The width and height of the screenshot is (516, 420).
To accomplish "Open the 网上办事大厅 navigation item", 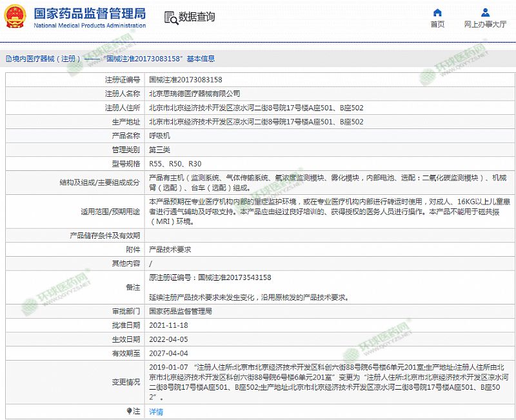I will 485,25.
